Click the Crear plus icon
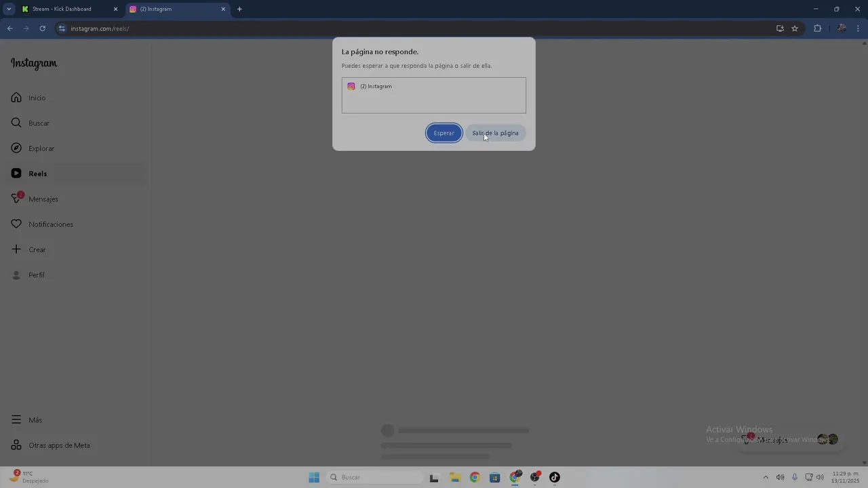Image resolution: width=868 pixels, height=488 pixels. pyautogui.click(x=16, y=249)
